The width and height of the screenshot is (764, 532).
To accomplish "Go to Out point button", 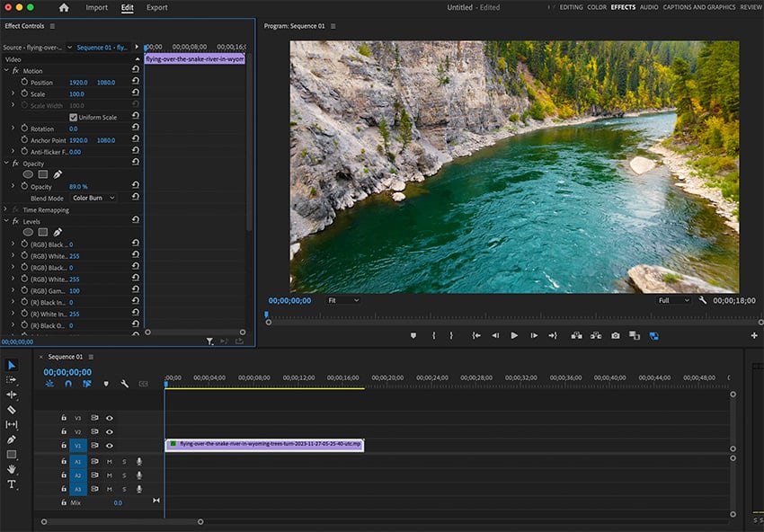I will tap(553, 336).
